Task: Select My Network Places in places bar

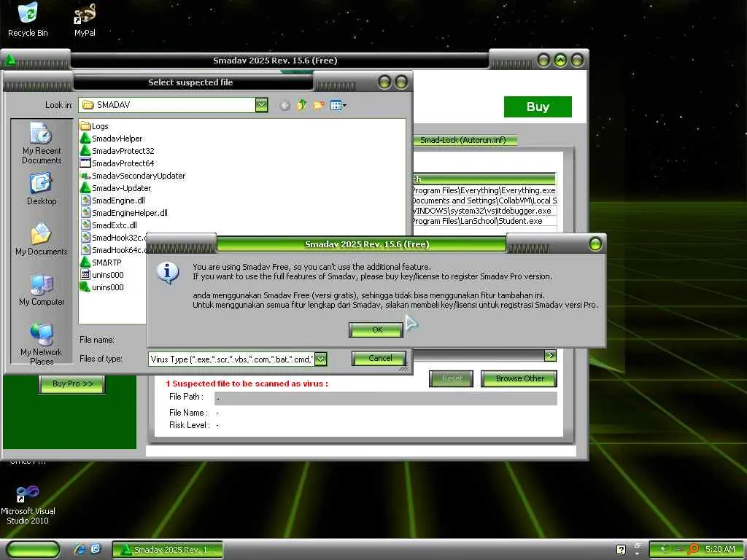Action: [x=42, y=344]
